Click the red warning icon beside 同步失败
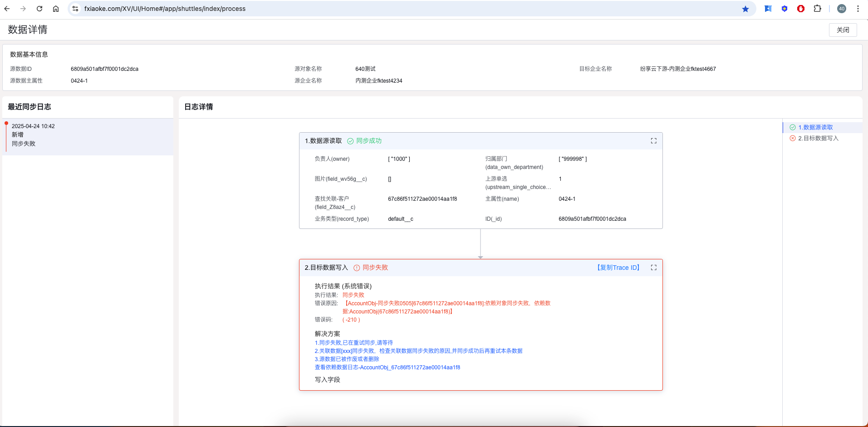 tap(357, 268)
